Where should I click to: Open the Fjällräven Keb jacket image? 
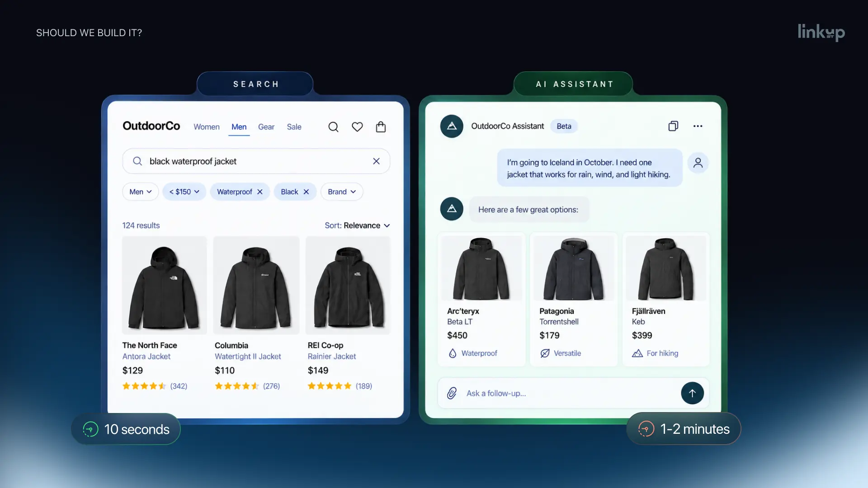[x=666, y=268]
